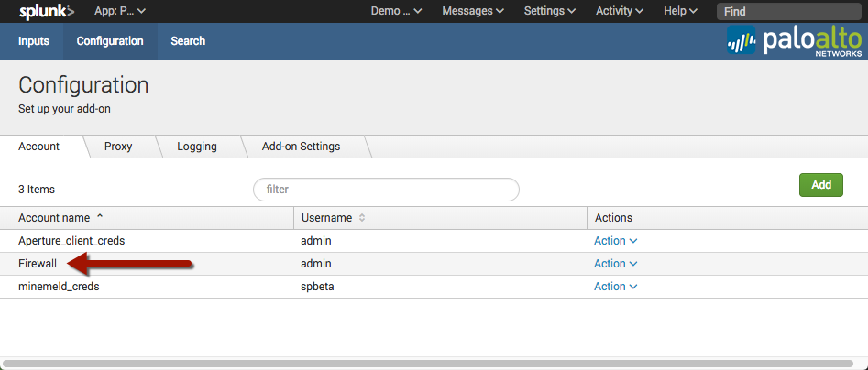The image size is (868, 370).
Task: Expand the Activity menu
Action: (621, 11)
